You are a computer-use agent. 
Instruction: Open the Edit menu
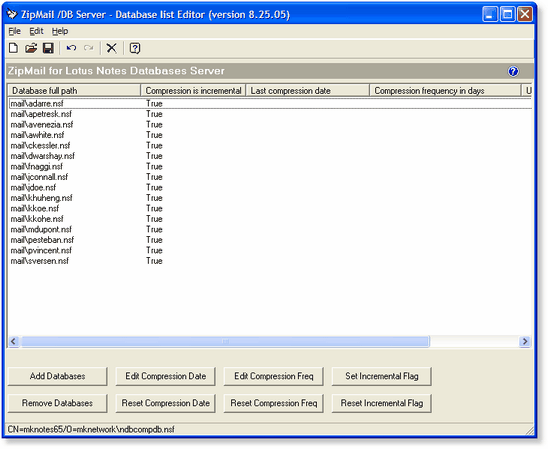tap(36, 31)
